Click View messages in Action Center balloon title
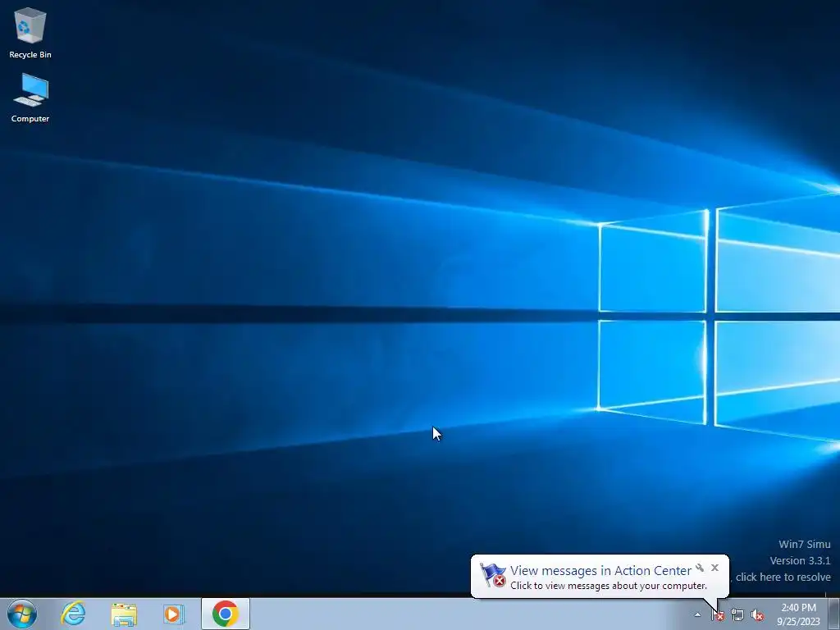The image size is (840, 630). pos(600,571)
